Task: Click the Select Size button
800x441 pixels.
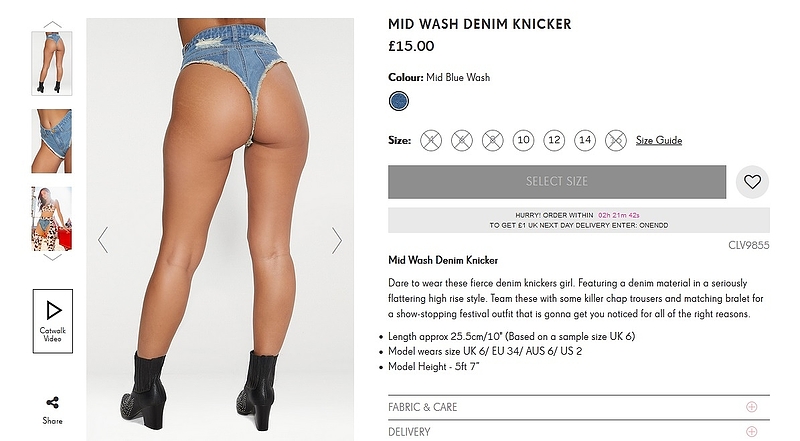Action: [x=557, y=182]
